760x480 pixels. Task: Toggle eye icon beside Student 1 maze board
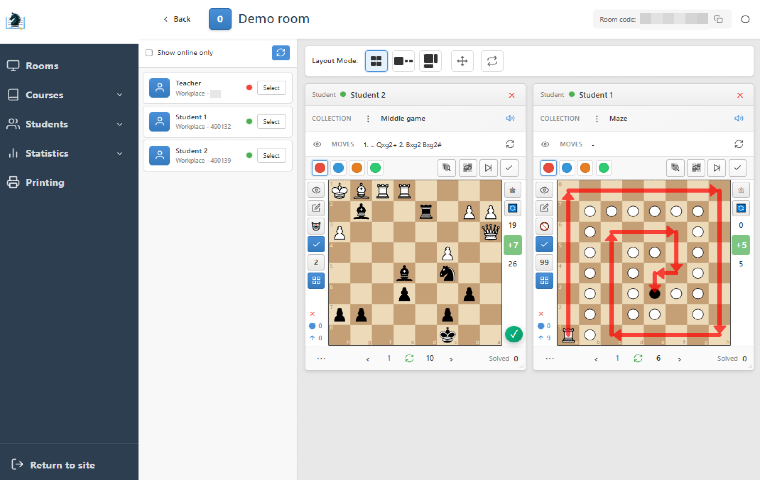click(x=545, y=189)
